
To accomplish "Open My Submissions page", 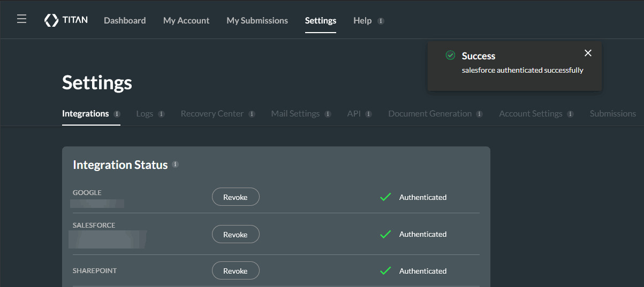I will click(257, 20).
